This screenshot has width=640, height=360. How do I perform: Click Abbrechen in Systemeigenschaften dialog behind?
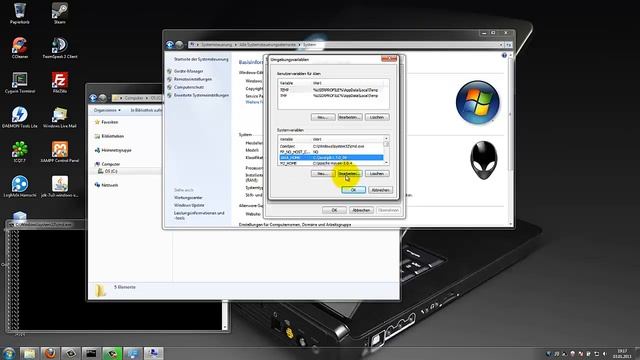[x=361, y=210]
